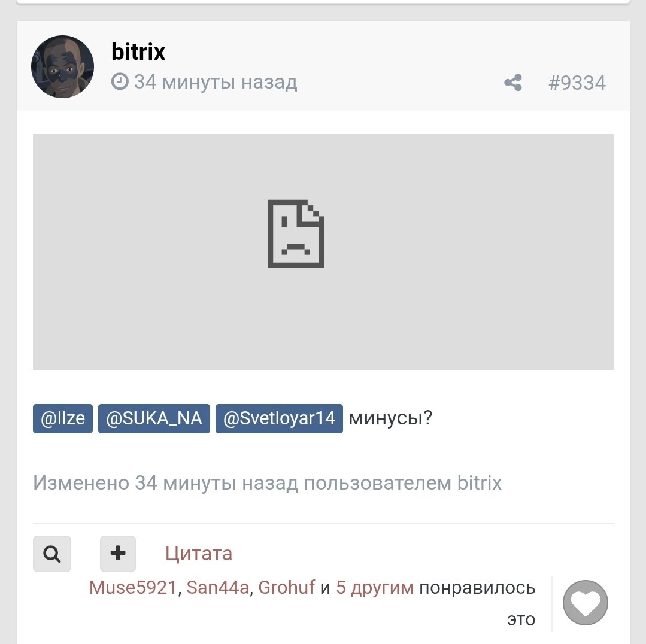Open San44a's profile from the likes
Screen dimensions: 646x644
pos(217,587)
